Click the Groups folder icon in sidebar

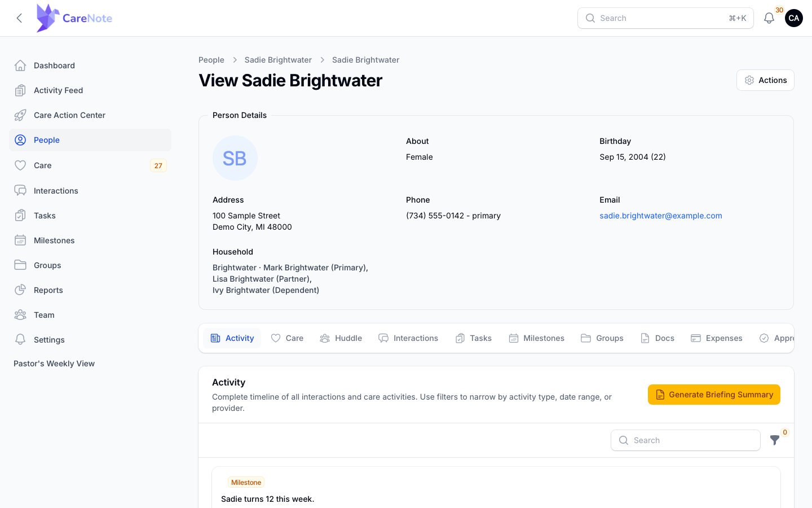tap(20, 265)
